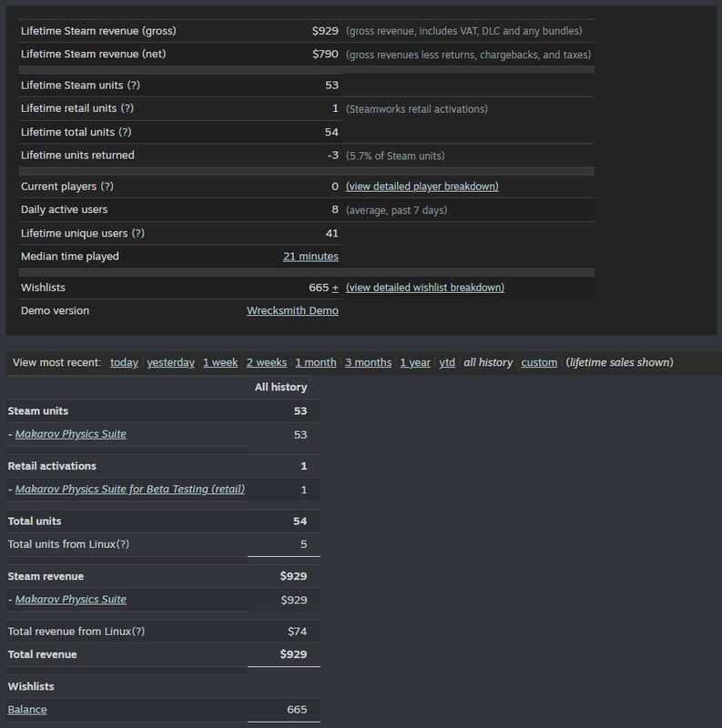Viewport: 722px width, 728px height.
Task: Show sales for today
Action: (124, 362)
